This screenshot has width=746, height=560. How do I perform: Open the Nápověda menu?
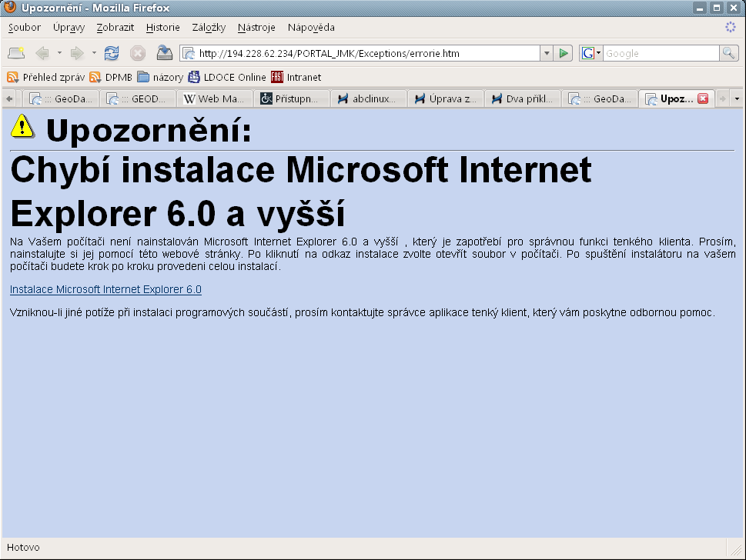pos(311,28)
